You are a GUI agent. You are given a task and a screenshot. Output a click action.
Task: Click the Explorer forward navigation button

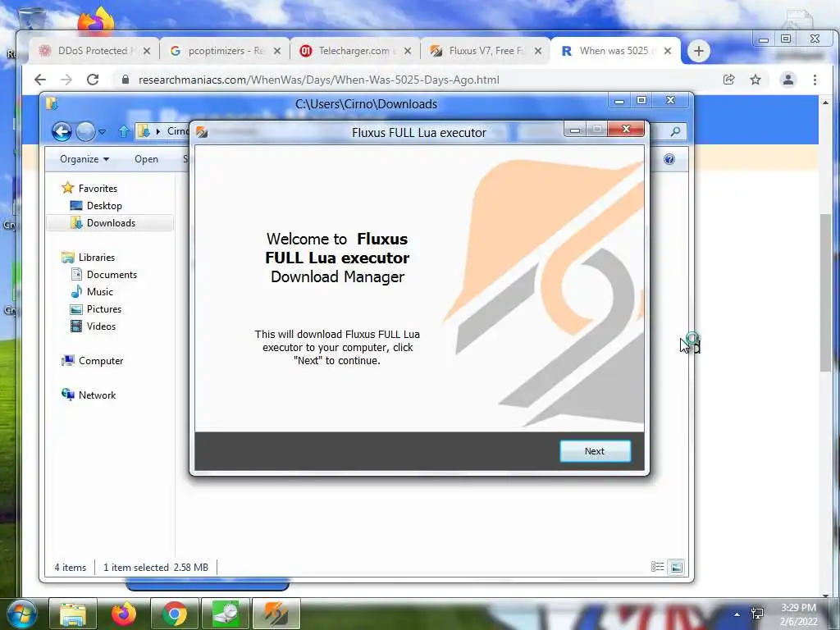coord(85,131)
